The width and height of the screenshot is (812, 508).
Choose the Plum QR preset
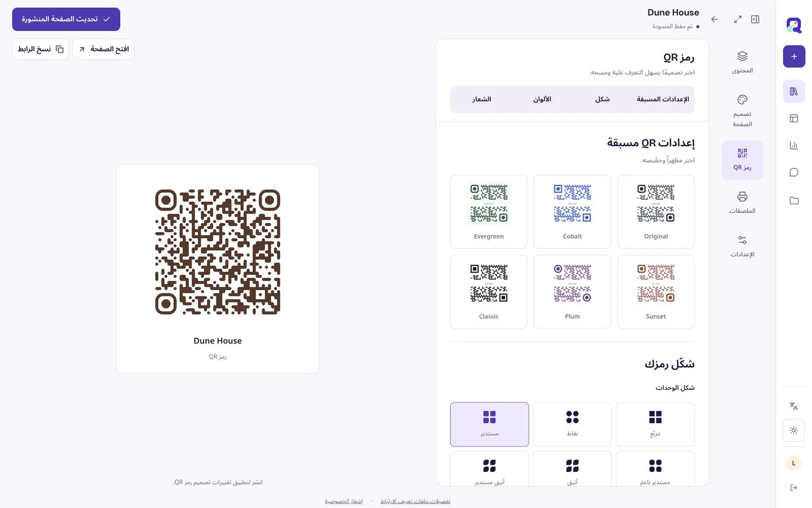(572, 292)
